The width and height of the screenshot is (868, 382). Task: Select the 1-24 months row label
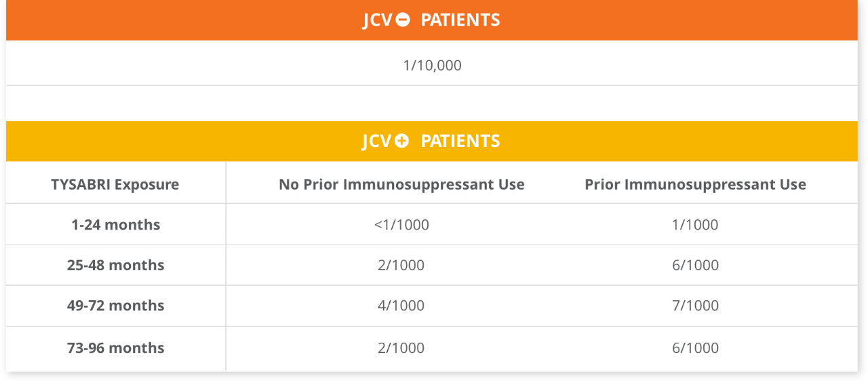pos(116,225)
